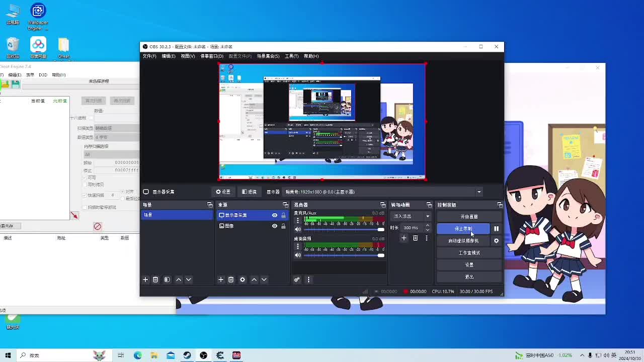Open the 停靠窗口(D) menu

[212, 56]
